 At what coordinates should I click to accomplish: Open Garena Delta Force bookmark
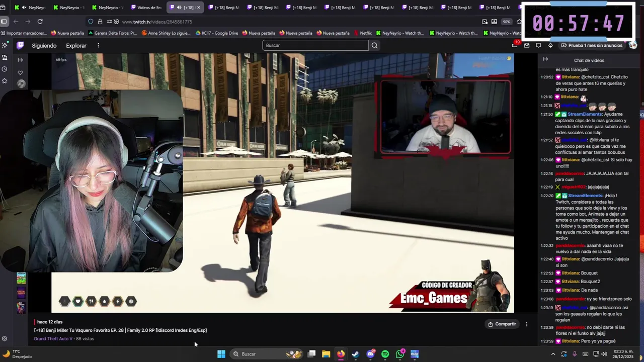coord(112,33)
